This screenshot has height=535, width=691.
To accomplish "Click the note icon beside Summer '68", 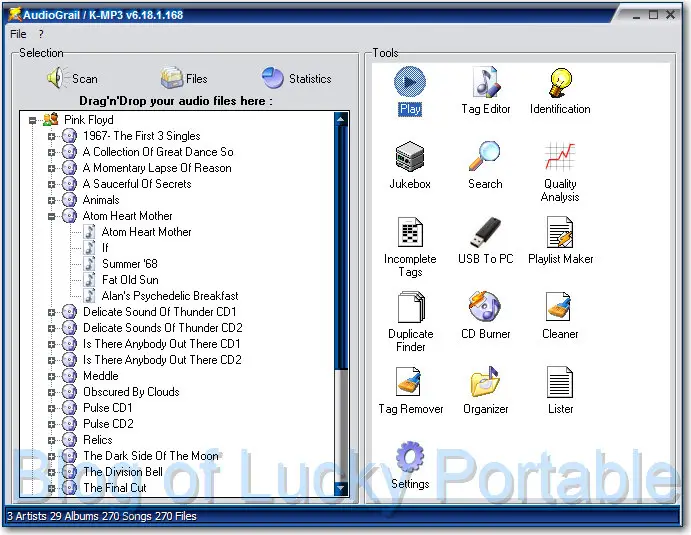I will pyautogui.click(x=89, y=264).
